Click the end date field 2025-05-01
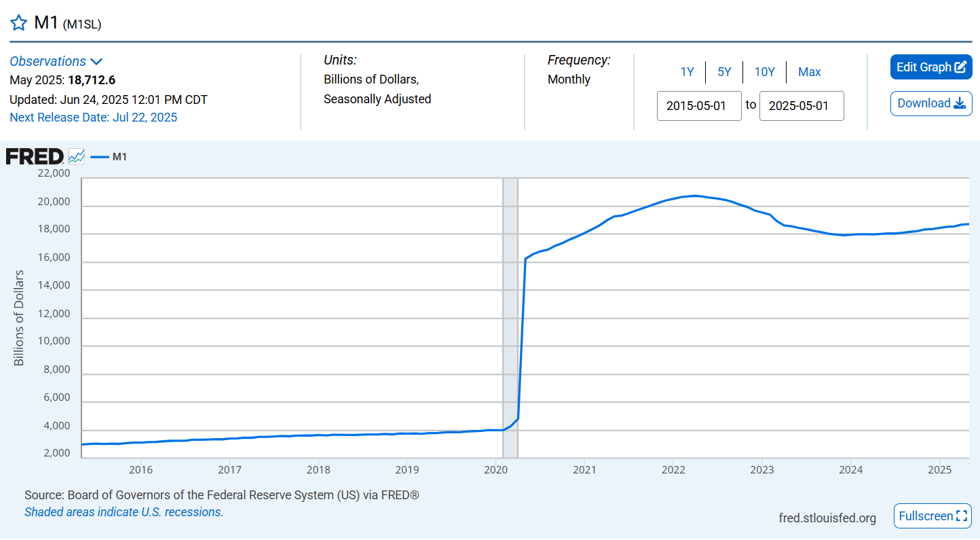 click(x=802, y=106)
